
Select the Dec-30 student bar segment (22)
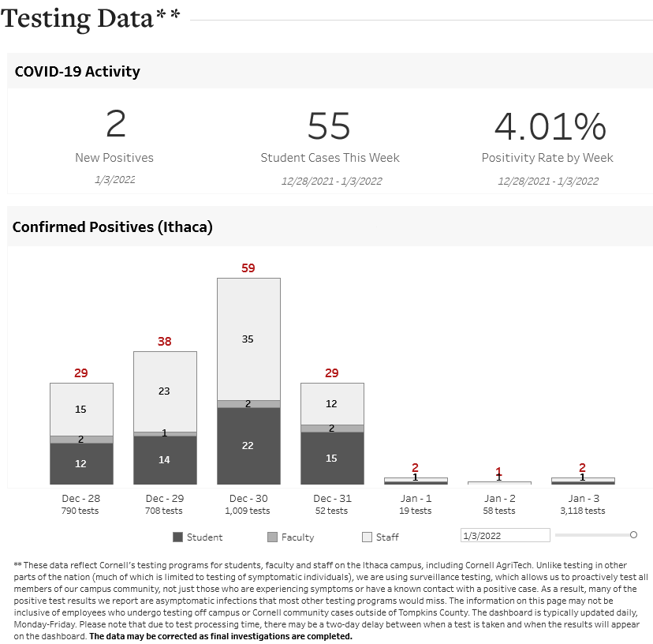pyautogui.click(x=248, y=446)
